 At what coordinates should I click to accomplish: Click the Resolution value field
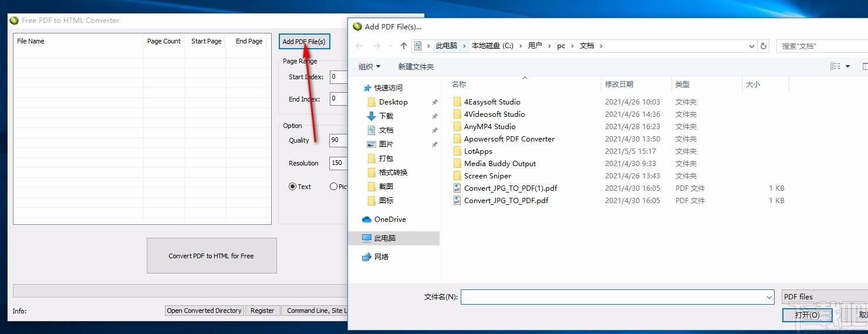(x=339, y=163)
